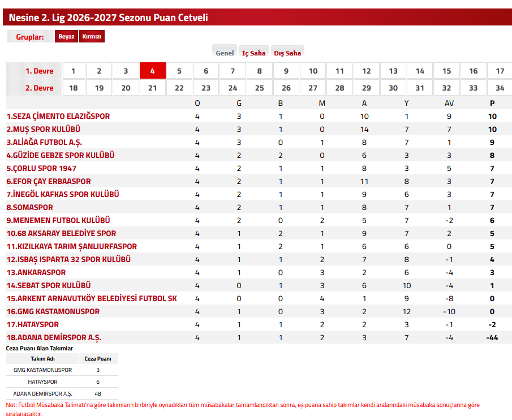Screen dimensions: 512x420
Task: Select the Kırmızı group button
Action: coord(92,36)
